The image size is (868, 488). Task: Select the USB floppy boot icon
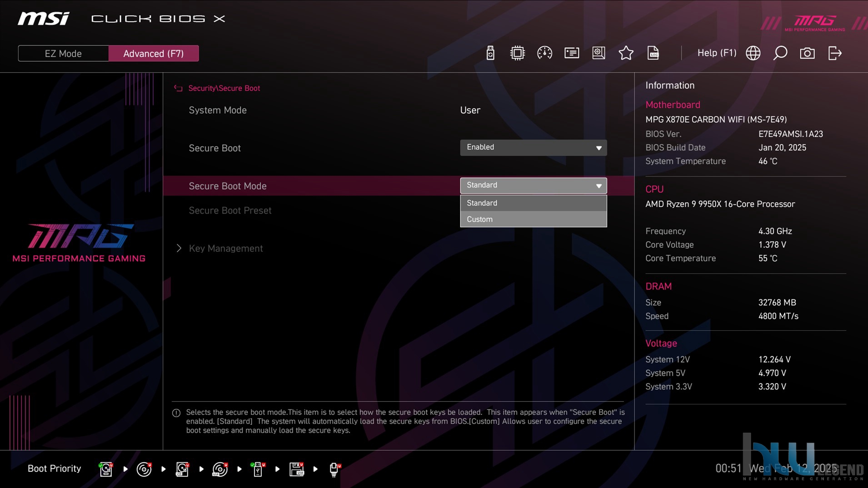pos(296,469)
